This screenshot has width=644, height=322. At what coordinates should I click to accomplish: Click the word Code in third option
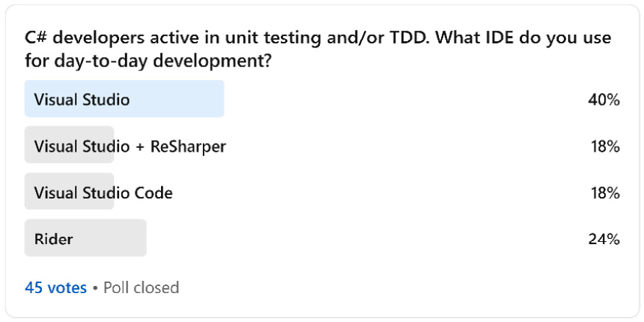point(154,193)
